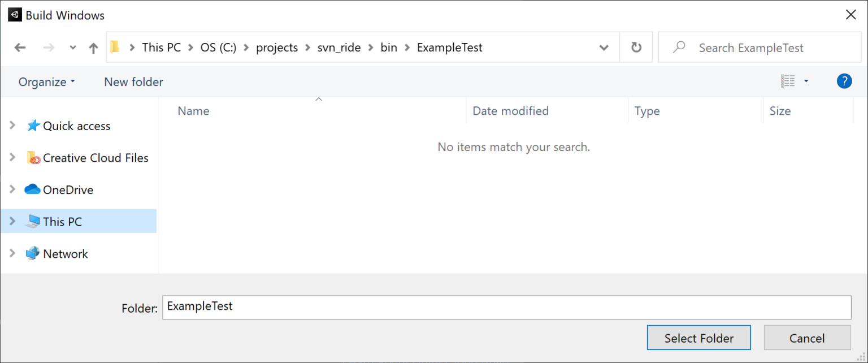The height and width of the screenshot is (363, 868).
Task: Refresh the ExampleTest folder view
Action: [636, 47]
